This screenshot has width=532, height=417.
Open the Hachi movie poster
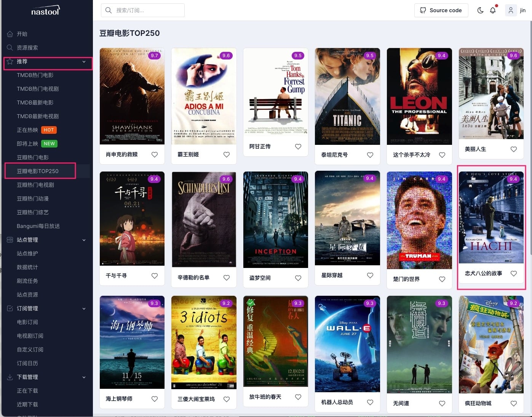(x=491, y=217)
